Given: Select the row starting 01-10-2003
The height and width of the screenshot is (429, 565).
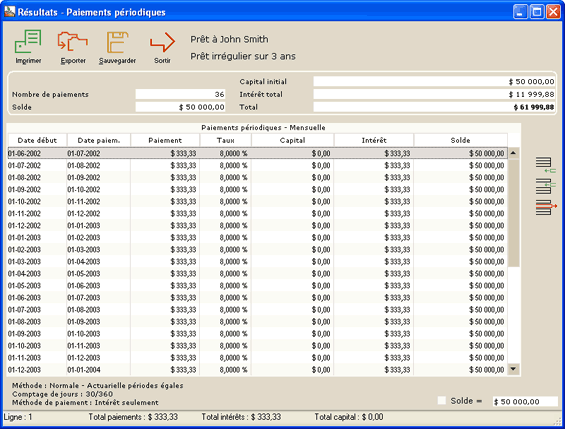Looking at the screenshot, I should [257, 345].
